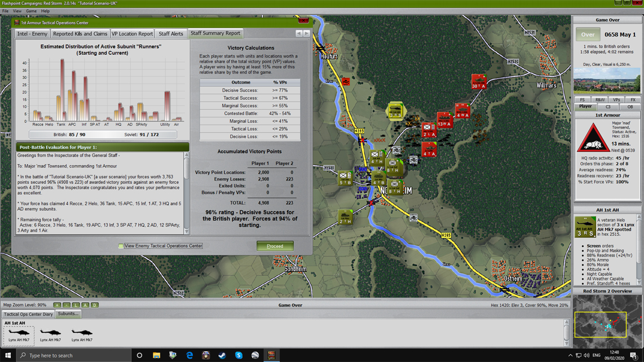644x362 pixels.
Task: Switch to Reported Kills and Claims tab
Action: (x=80, y=34)
